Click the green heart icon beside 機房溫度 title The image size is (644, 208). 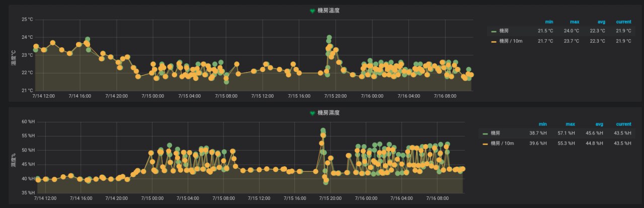click(x=312, y=11)
